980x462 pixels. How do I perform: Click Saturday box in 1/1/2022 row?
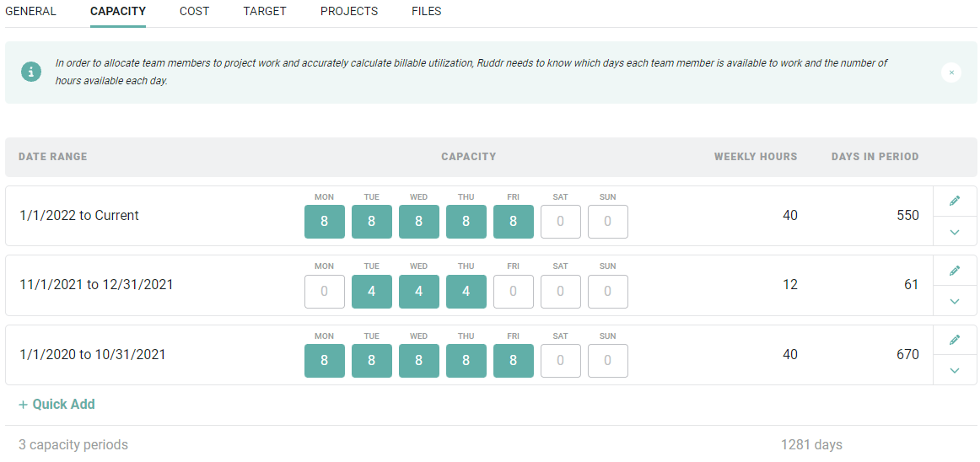[x=561, y=222]
